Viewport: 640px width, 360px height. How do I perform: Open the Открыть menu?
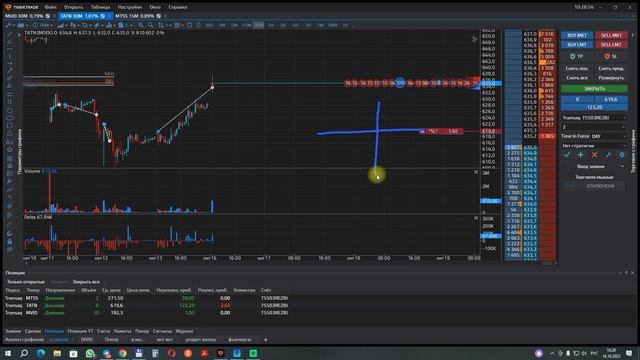point(73,7)
